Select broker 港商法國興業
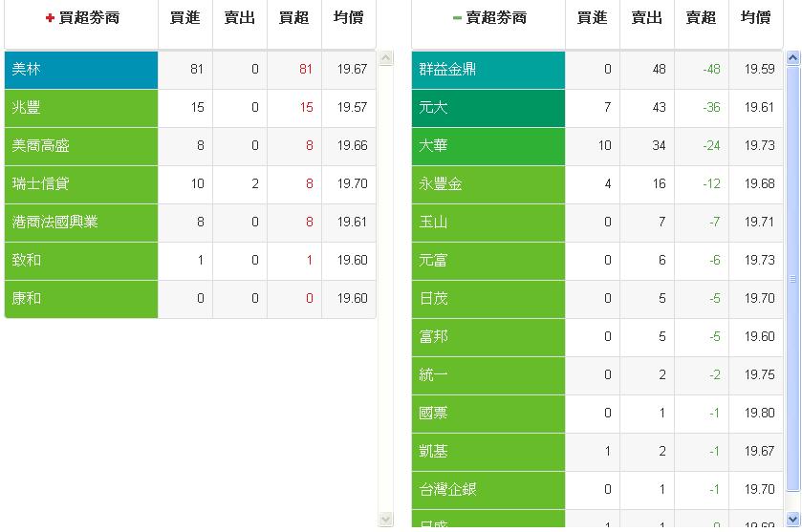 tap(81, 223)
